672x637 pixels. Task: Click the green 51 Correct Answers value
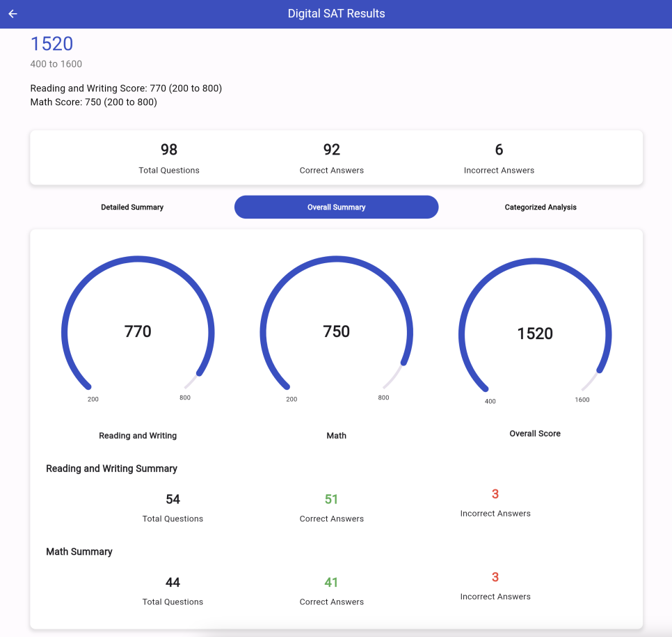pos(332,499)
